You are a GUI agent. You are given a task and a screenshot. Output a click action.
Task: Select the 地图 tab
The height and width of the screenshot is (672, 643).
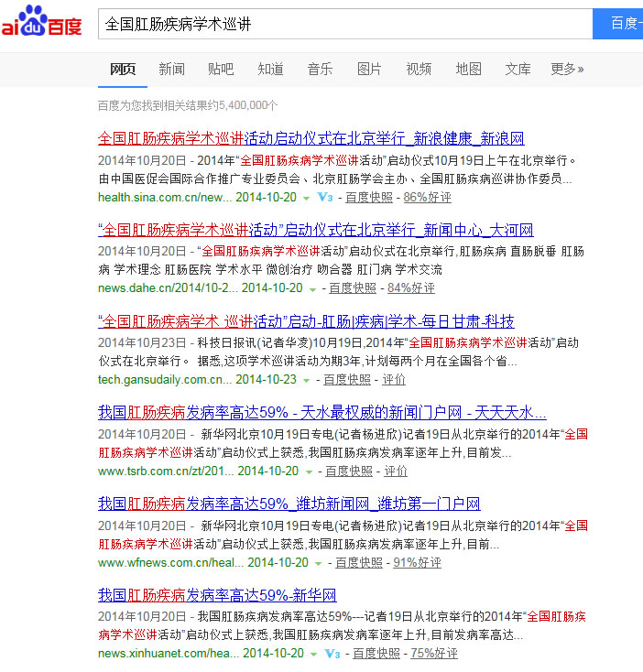click(x=468, y=69)
